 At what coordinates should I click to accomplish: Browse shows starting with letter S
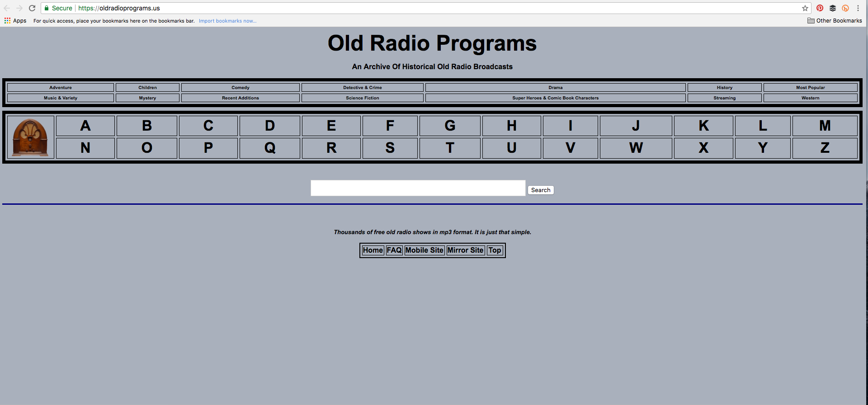tap(390, 148)
